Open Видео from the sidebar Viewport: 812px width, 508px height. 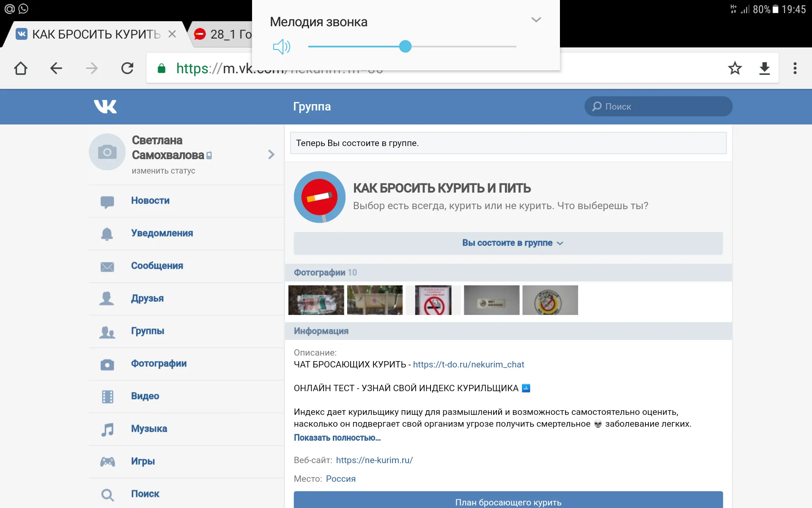coord(144,396)
